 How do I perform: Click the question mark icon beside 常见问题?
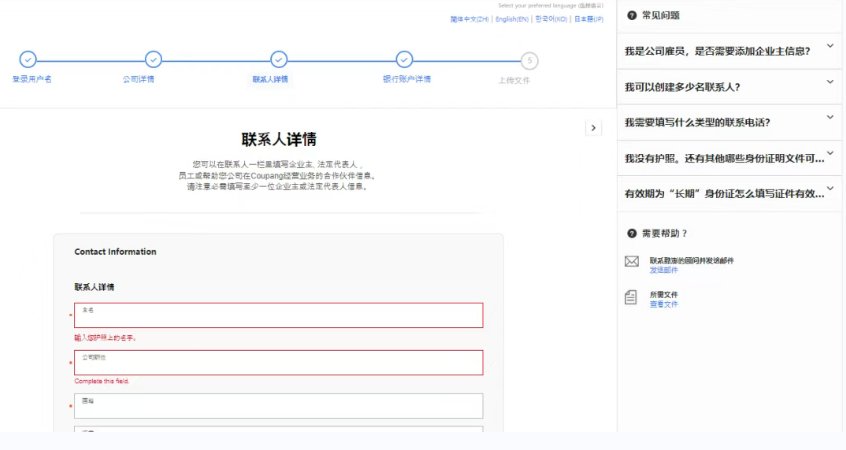(632, 16)
